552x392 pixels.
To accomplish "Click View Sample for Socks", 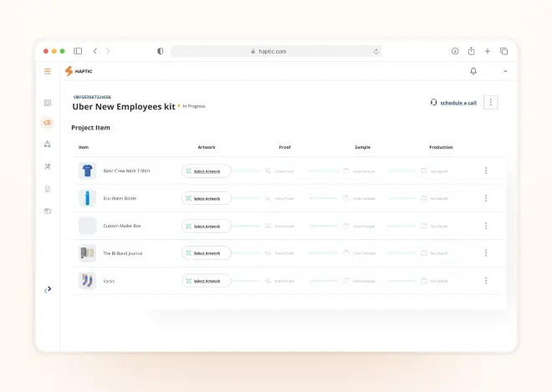I will point(360,281).
